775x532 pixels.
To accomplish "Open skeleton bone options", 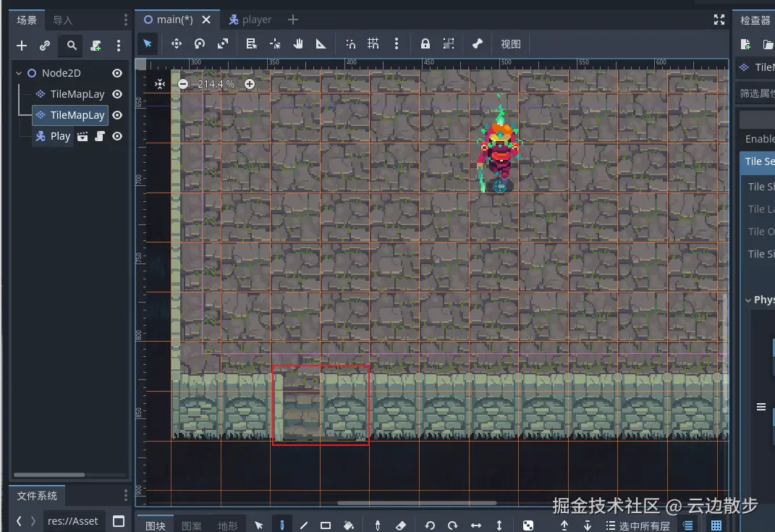I will (478, 44).
